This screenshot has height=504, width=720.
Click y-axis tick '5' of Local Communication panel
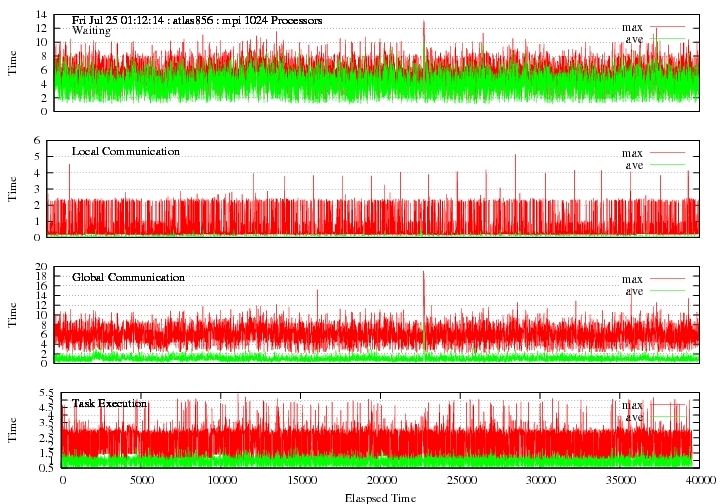tap(37, 157)
